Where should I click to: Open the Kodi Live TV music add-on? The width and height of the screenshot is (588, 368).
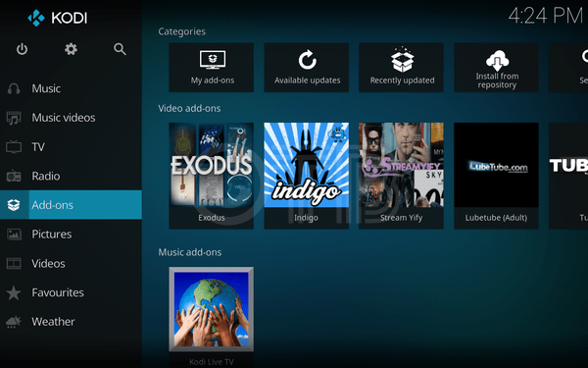(211, 317)
